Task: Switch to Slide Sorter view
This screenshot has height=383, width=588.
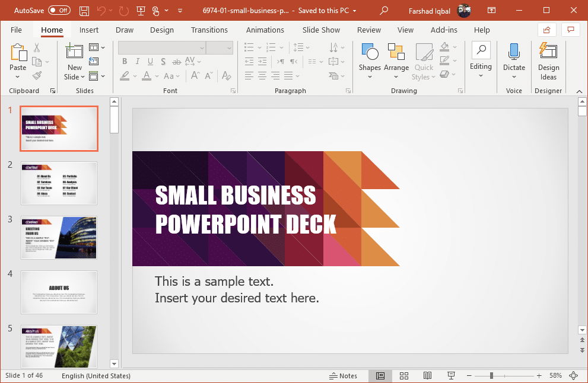Action: point(403,376)
